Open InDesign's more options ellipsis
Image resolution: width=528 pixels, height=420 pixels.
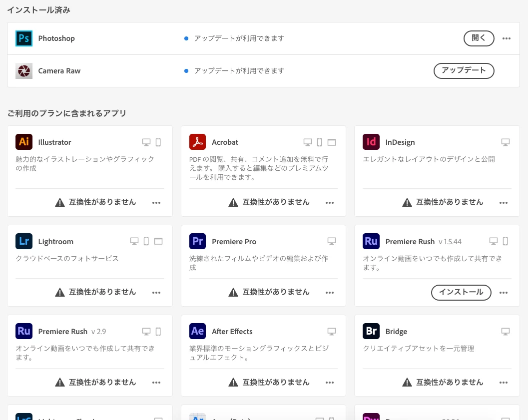(504, 203)
